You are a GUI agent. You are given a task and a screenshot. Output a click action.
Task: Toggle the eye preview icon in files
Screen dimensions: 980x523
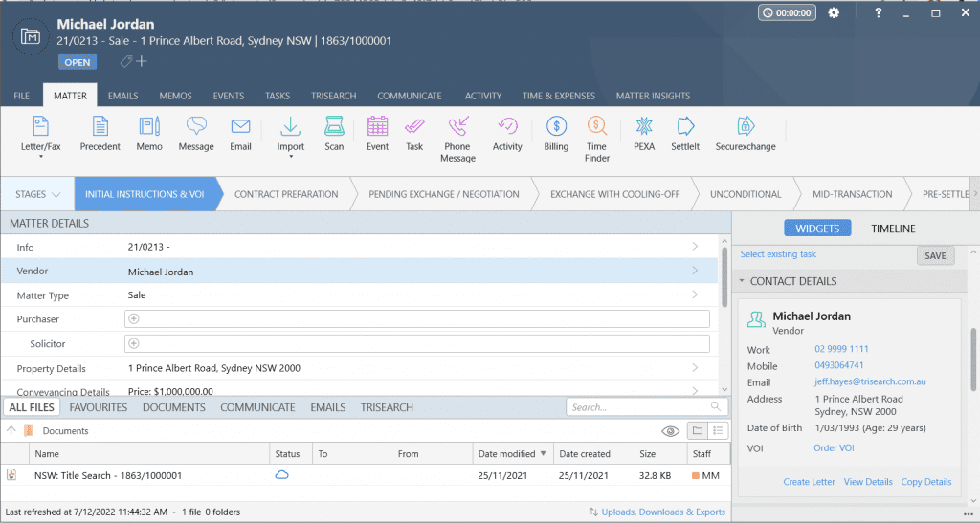pyautogui.click(x=670, y=431)
